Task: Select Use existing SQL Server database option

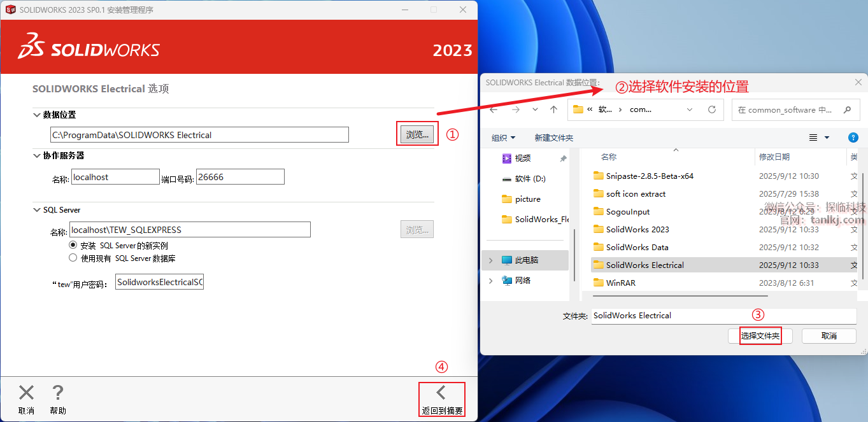Action: [x=73, y=258]
